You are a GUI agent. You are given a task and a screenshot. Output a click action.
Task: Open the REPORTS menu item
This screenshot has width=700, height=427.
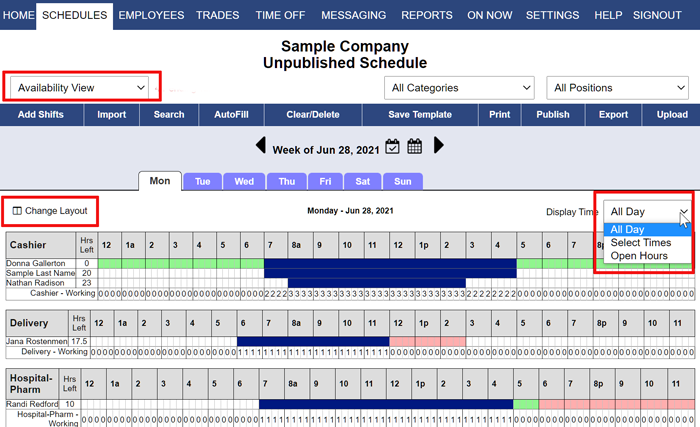coord(427,15)
